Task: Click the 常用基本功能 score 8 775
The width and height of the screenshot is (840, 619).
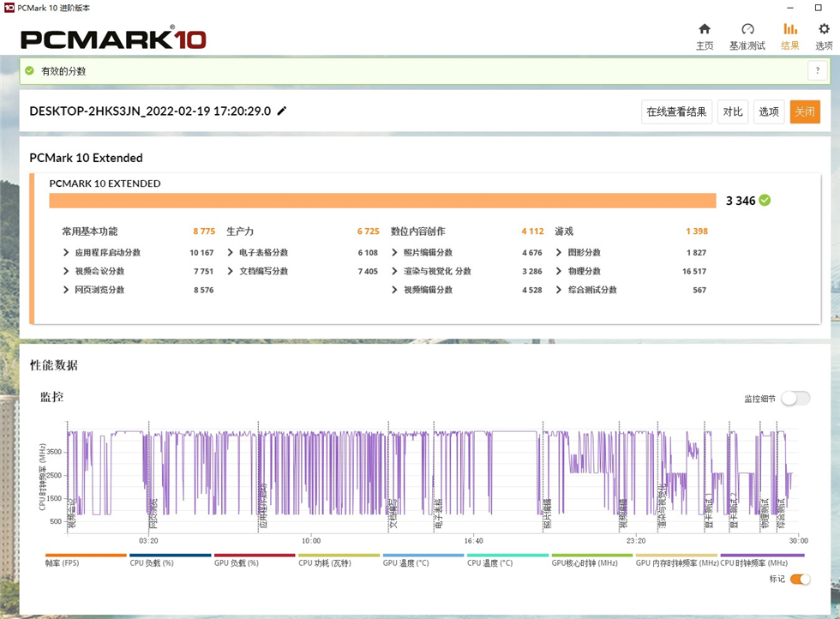Action: [204, 231]
